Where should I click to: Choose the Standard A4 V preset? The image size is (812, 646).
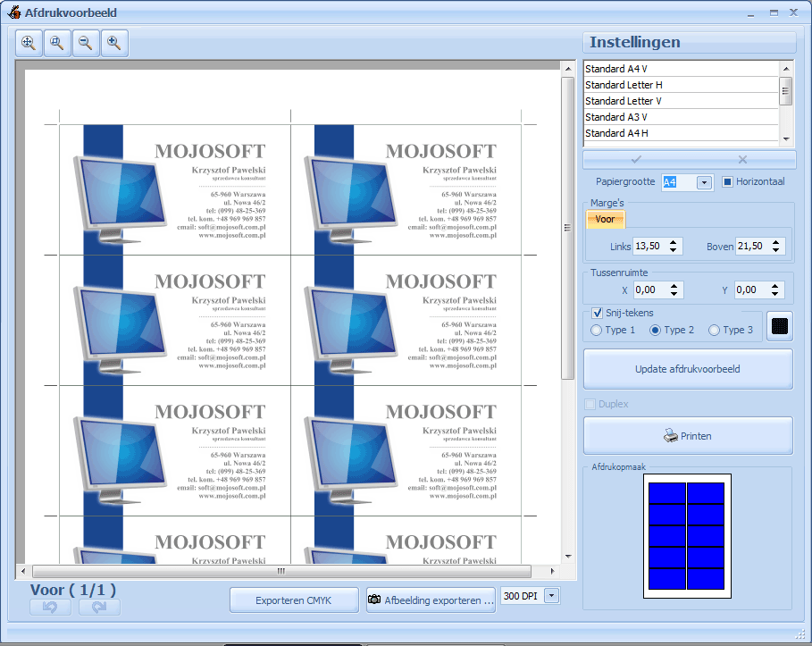tap(681, 69)
